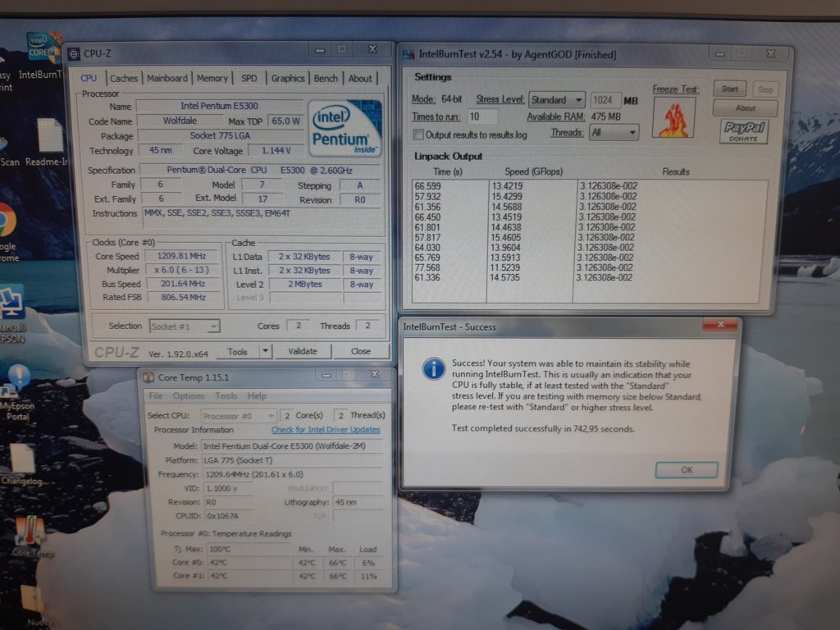The width and height of the screenshot is (840, 630).
Task: Open the Manuali EPSON desktop icon
Action: point(11,313)
